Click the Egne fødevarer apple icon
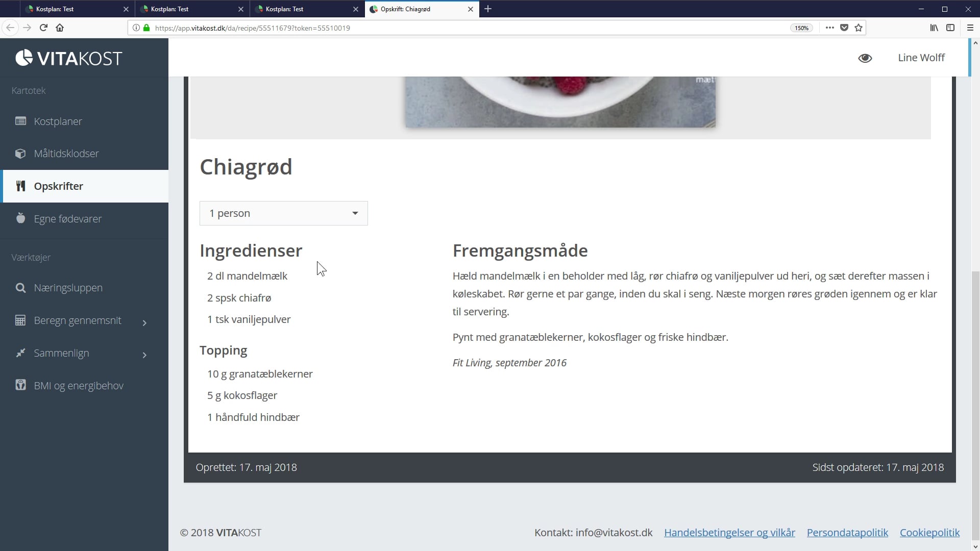This screenshot has width=980, height=551. tap(20, 218)
